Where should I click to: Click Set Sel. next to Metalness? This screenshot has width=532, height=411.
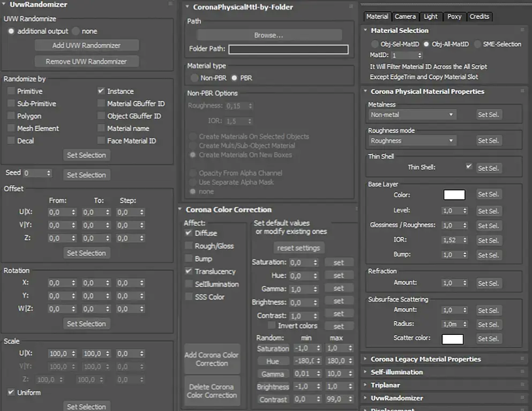(x=489, y=115)
